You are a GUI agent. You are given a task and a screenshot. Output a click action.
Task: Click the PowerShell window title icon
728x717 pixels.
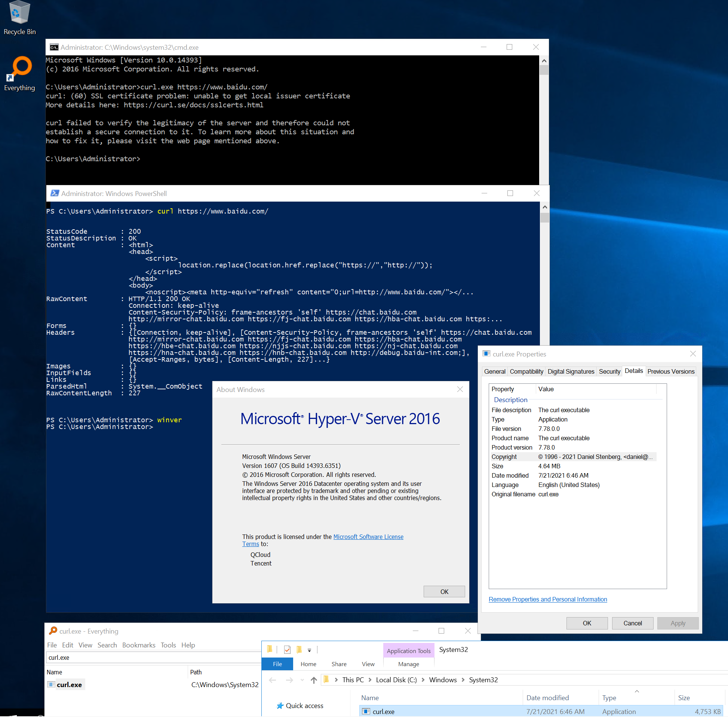point(55,193)
